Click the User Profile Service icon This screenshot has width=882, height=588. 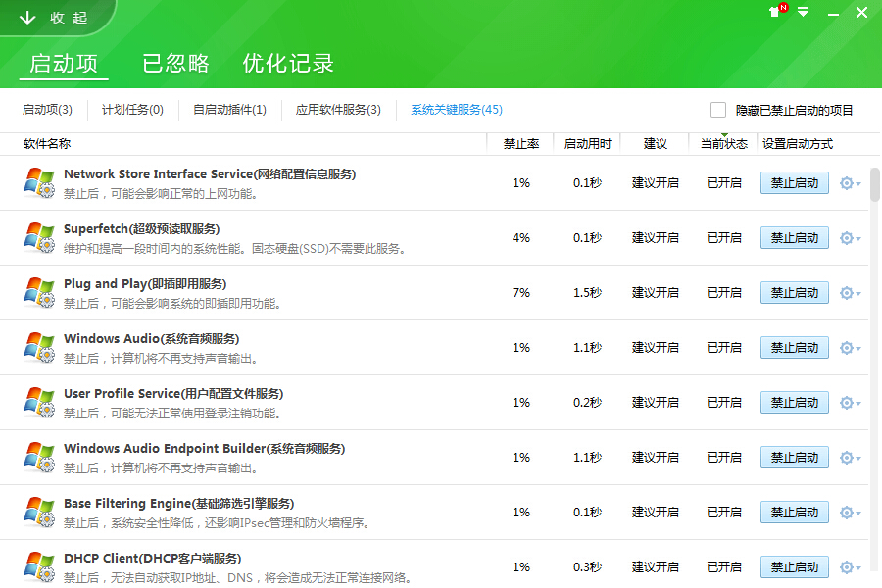click(39, 403)
